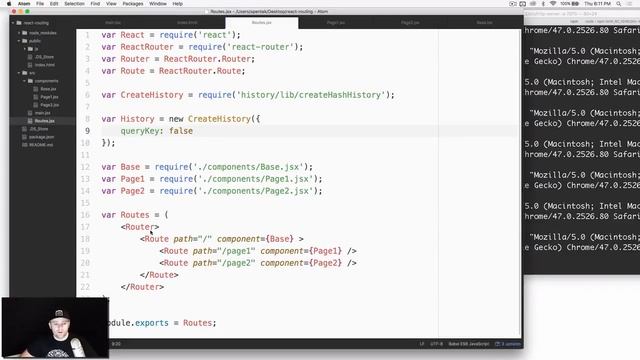Click the updates indicator in status bar

(x=508, y=344)
